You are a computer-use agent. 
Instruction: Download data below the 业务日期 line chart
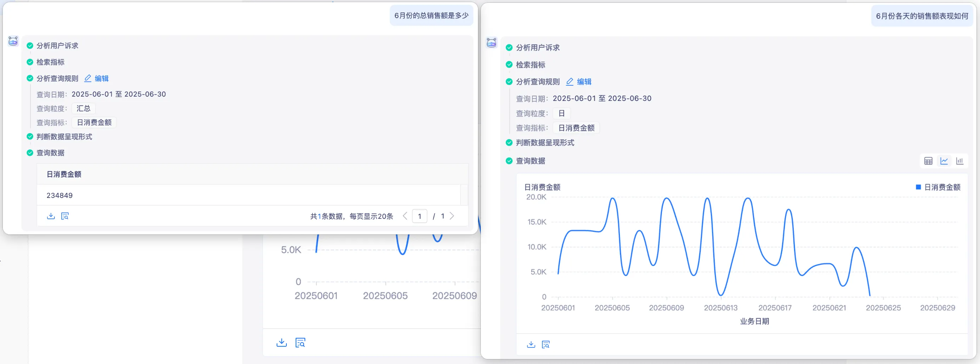531,345
